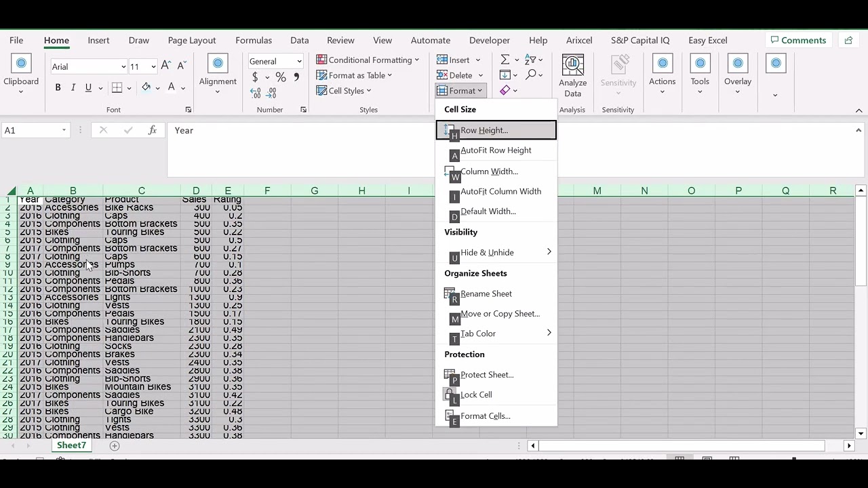Open Font dialog launcher

(x=189, y=110)
